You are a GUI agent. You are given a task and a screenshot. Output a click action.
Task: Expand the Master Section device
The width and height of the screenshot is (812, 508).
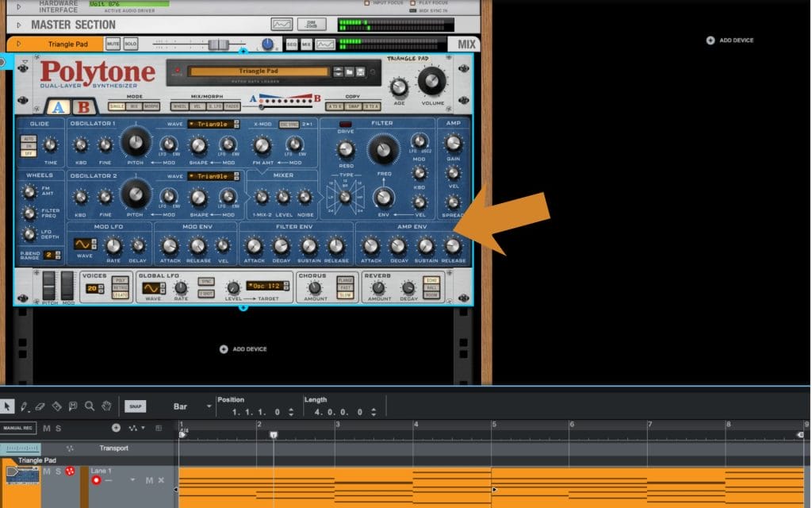(x=19, y=25)
